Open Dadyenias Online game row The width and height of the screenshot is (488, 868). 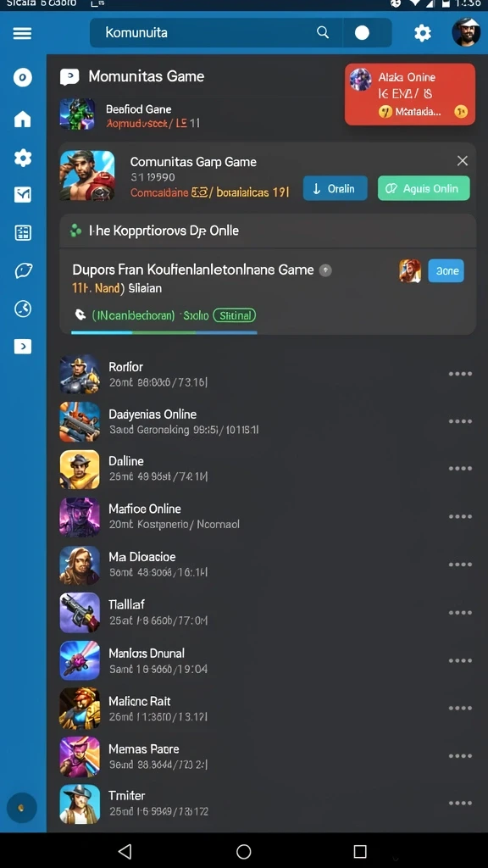pyautogui.click(x=267, y=422)
